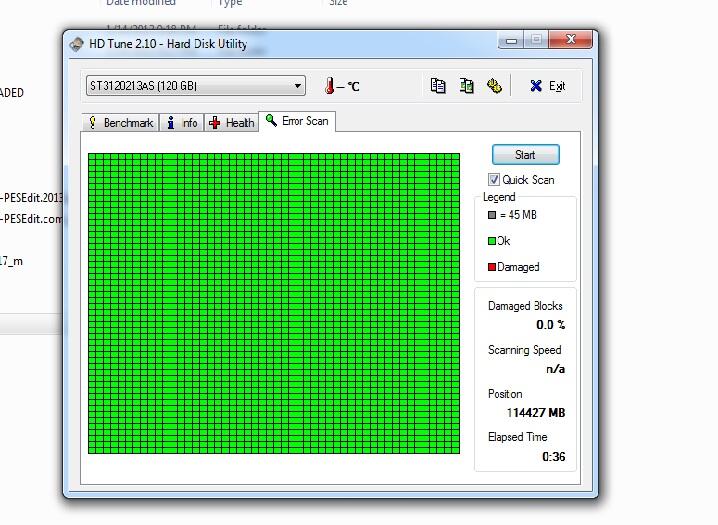Click the thermometer temperature indicator

(x=341, y=86)
